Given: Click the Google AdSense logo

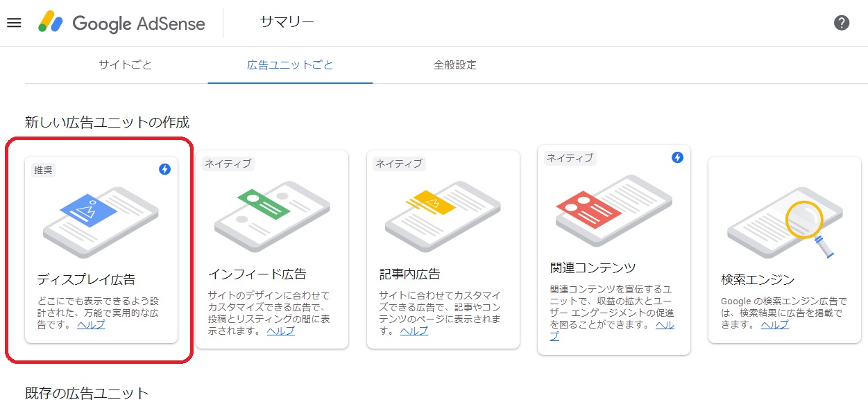Looking at the screenshot, I should (x=122, y=23).
